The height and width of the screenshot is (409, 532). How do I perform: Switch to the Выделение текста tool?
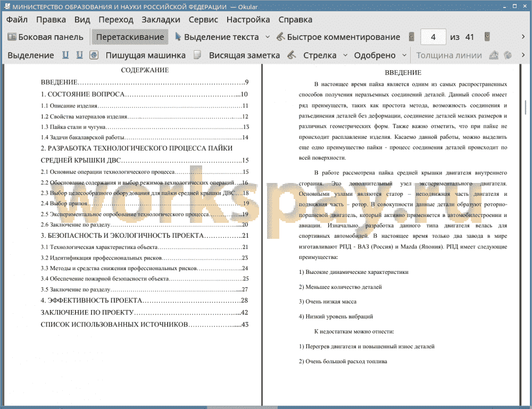click(x=217, y=37)
